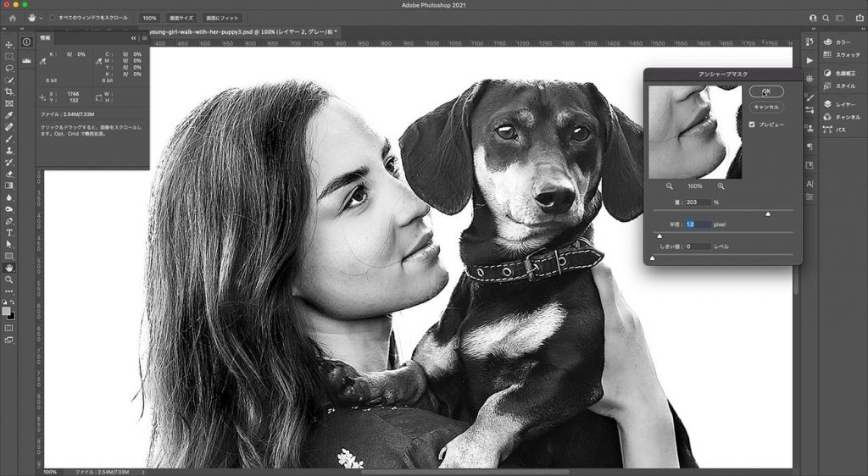868x476 pixels.
Task: Open the パス panel
Action: [x=835, y=130]
